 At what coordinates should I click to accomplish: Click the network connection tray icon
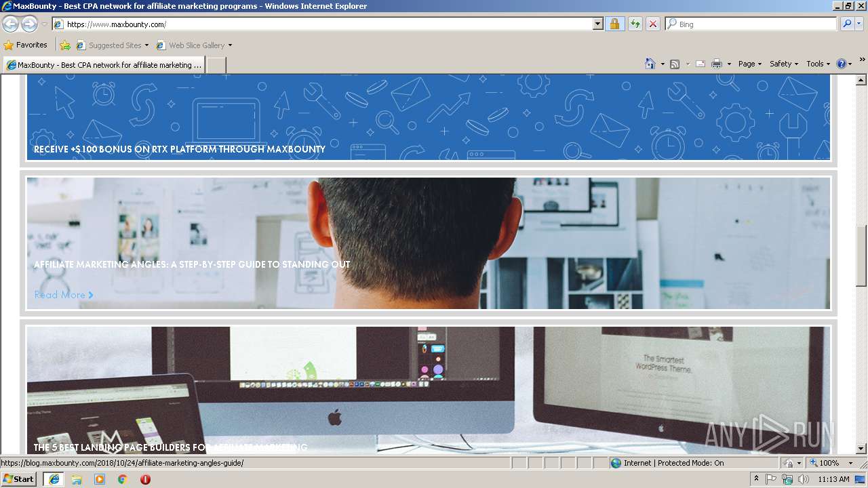point(787,479)
